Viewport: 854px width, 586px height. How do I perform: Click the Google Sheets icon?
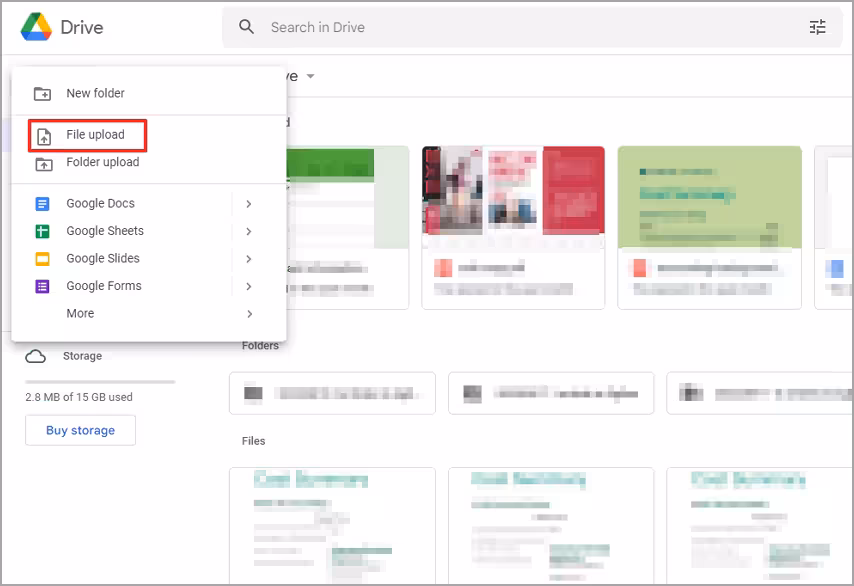pos(42,231)
